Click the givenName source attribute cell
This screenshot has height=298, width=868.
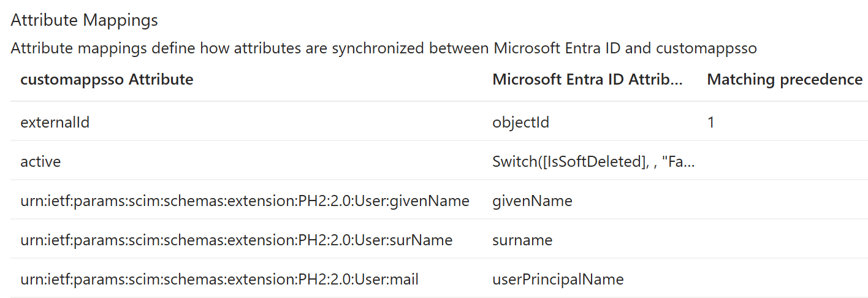pyautogui.click(x=532, y=201)
